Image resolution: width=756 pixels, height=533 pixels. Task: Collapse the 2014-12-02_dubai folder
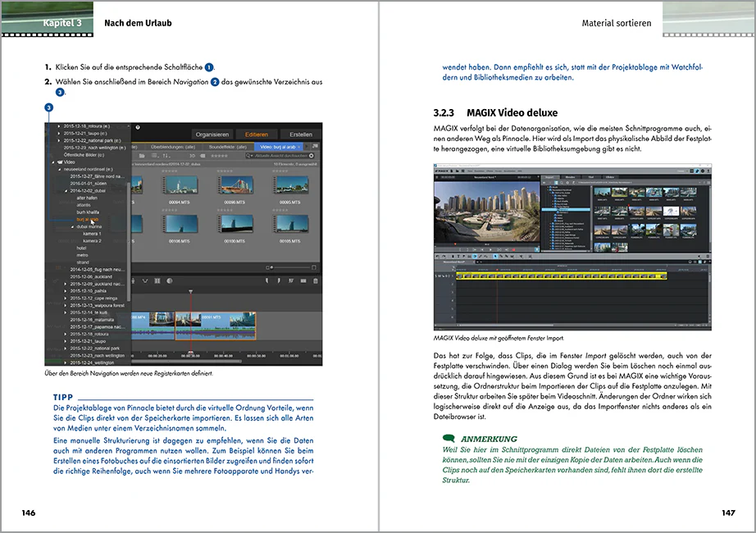(x=66, y=191)
